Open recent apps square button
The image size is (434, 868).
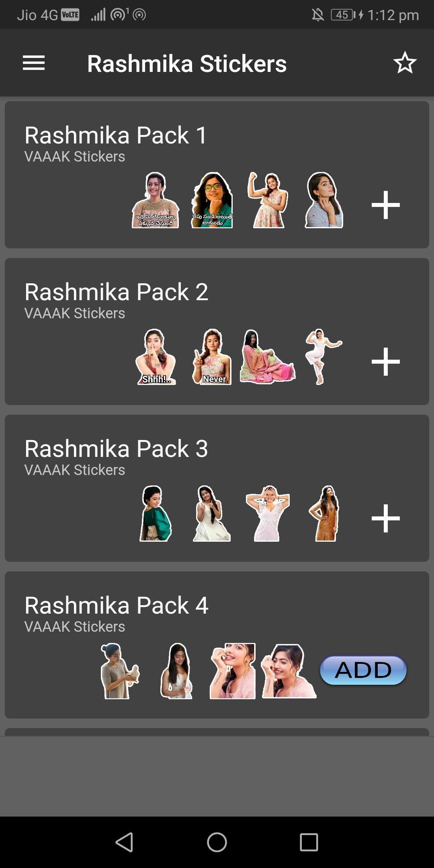coord(309,842)
